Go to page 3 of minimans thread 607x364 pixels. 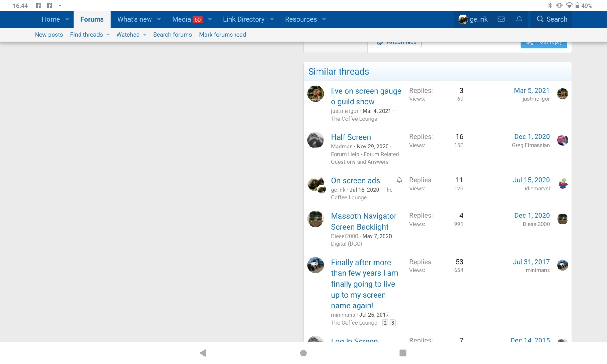[392, 323]
